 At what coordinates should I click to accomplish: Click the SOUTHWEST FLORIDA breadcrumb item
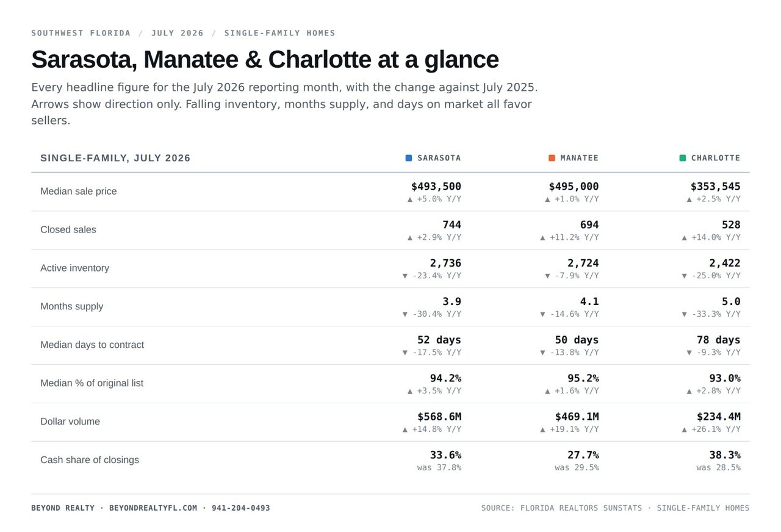[81, 33]
